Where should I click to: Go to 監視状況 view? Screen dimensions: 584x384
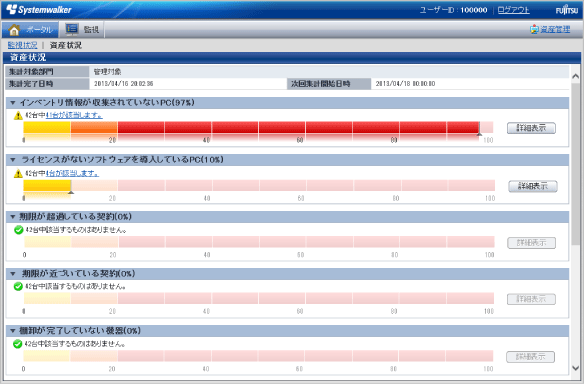click(x=22, y=45)
